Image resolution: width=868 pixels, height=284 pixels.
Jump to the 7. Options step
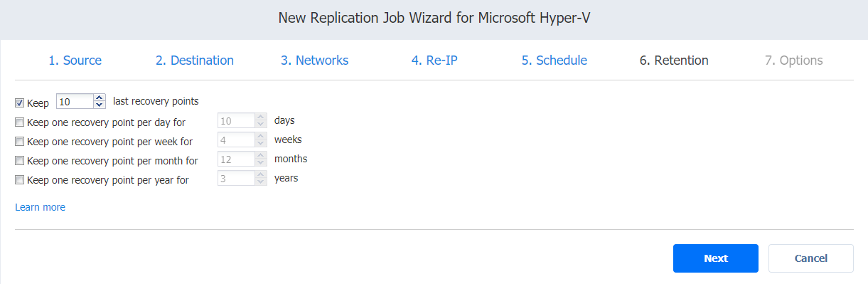tap(794, 61)
